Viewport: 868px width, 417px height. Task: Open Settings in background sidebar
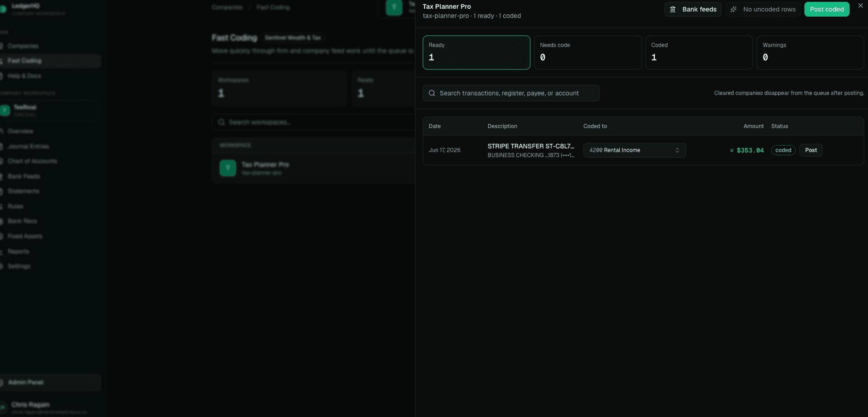point(19,266)
